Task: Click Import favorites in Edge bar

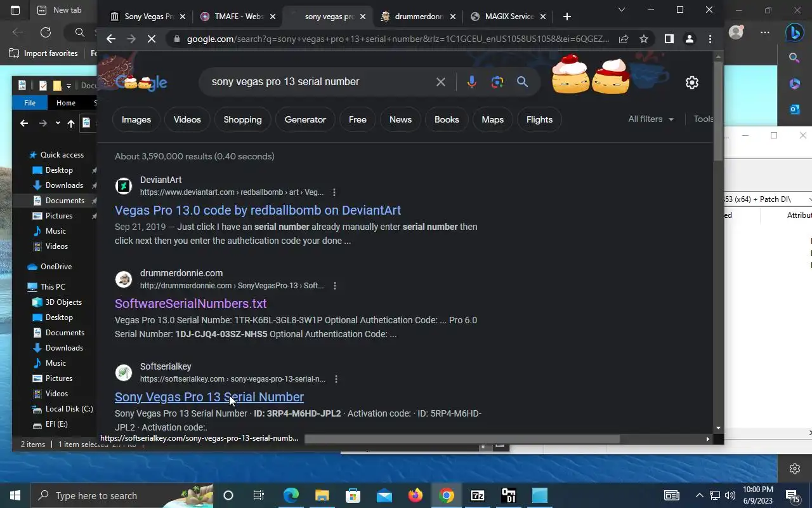Action: tap(44, 53)
